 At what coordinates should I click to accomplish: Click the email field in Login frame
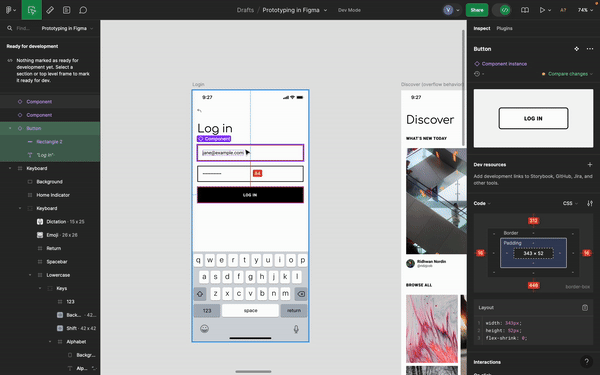tap(250, 153)
